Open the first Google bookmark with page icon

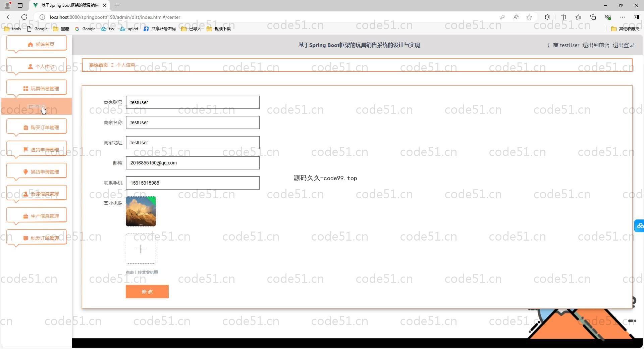[37, 29]
